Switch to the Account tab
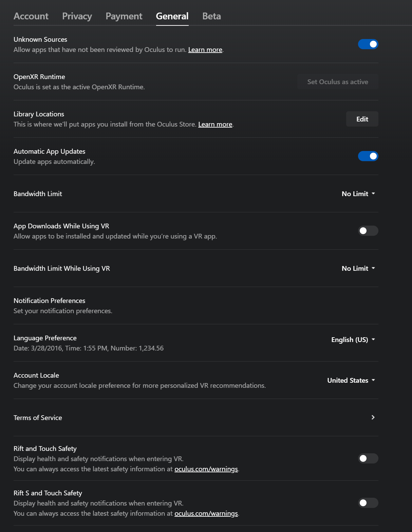412x532 pixels. tap(31, 16)
